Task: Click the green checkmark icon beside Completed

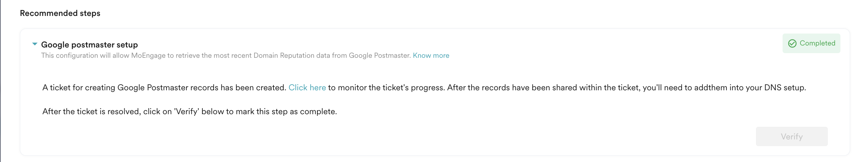Action: [792, 43]
